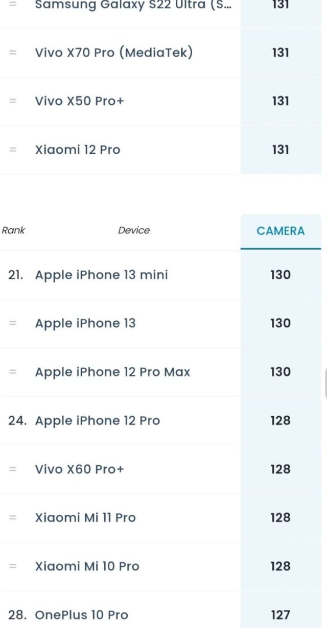
Task: View the Vivo X60 Pro+ device page
Action: pyautogui.click(x=79, y=469)
